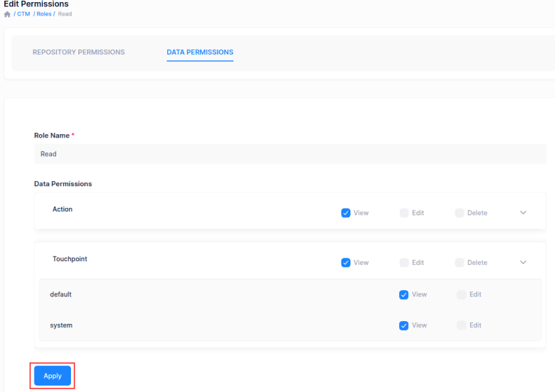Go to home via breadcrumb house icon

7,14
